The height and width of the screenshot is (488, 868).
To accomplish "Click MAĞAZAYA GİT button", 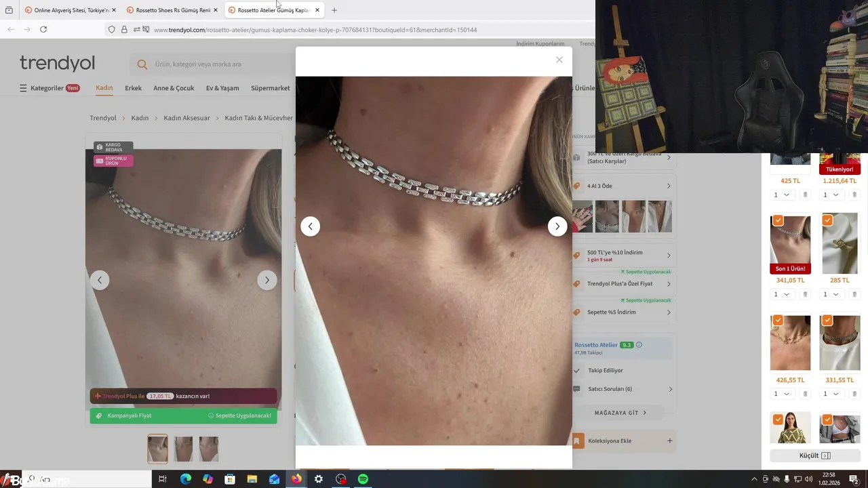I will (x=620, y=413).
